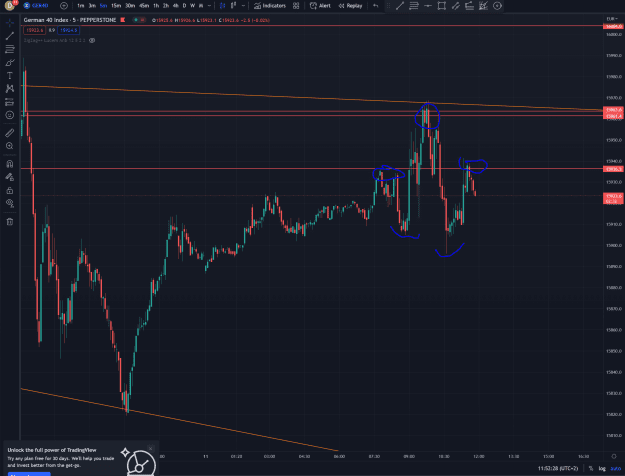The height and width of the screenshot is (476, 625).
Task: Click the second chart style icon beside candles
Action: coord(234,6)
